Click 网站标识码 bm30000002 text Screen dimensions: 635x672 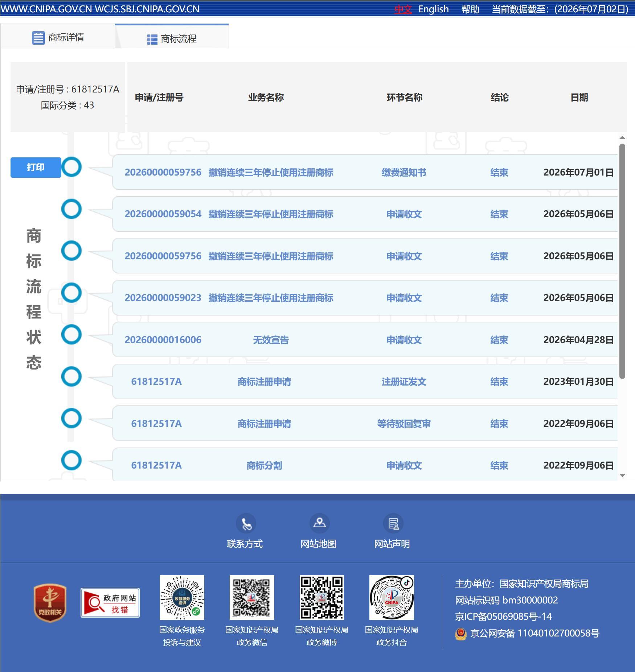pyautogui.click(x=507, y=600)
